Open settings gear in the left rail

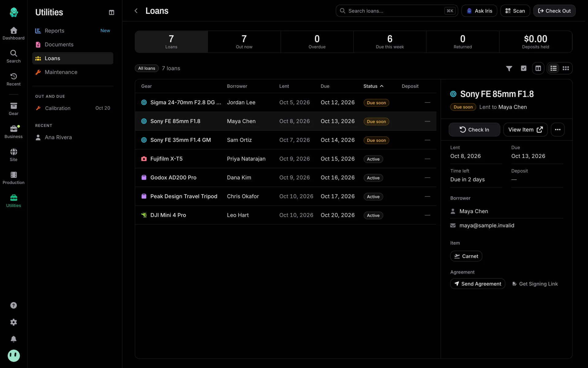[x=13, y=322]
